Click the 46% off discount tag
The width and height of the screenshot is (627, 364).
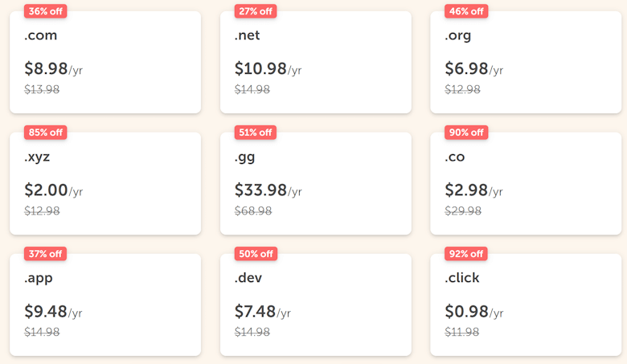(466, 11)
